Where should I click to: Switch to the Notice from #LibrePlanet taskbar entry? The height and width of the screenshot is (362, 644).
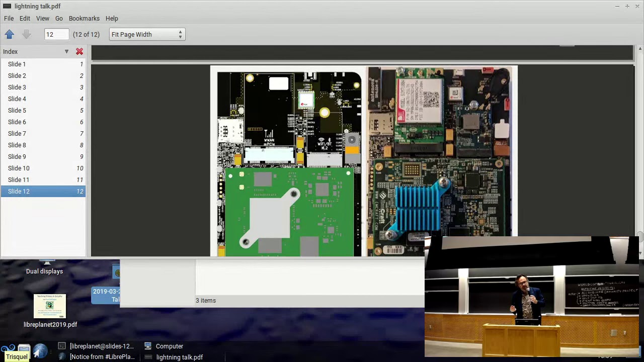coord(97,357)
